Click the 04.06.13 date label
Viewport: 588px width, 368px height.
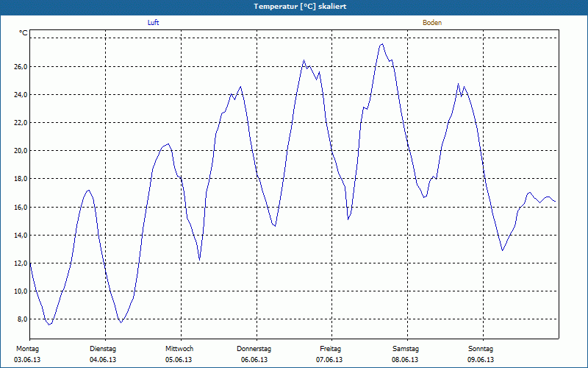103,360
